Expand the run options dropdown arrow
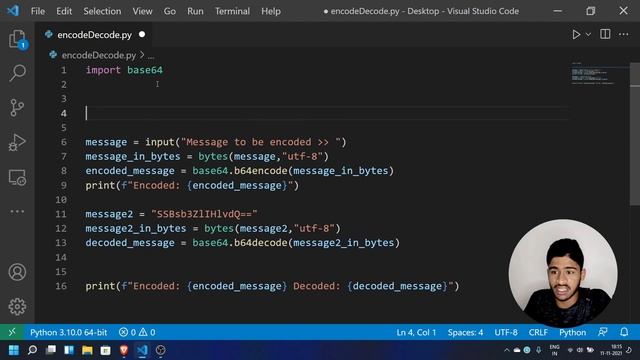 point(588,35)
